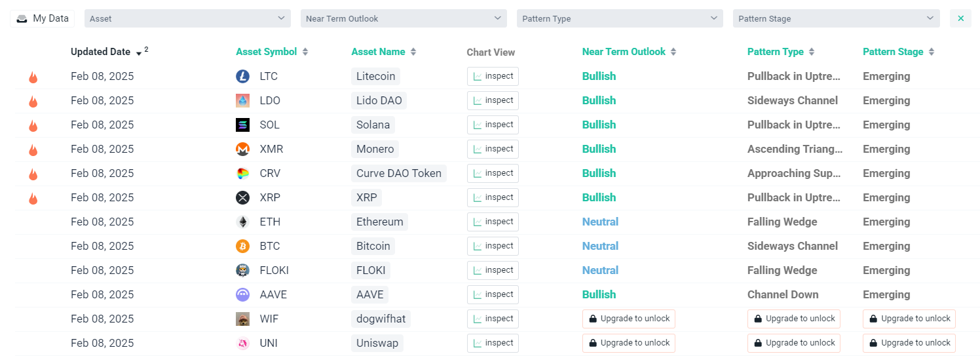This screenshot has height=356, width=980.
Task: Inspect the Bitcoin chart
Action: pos(493,246)
